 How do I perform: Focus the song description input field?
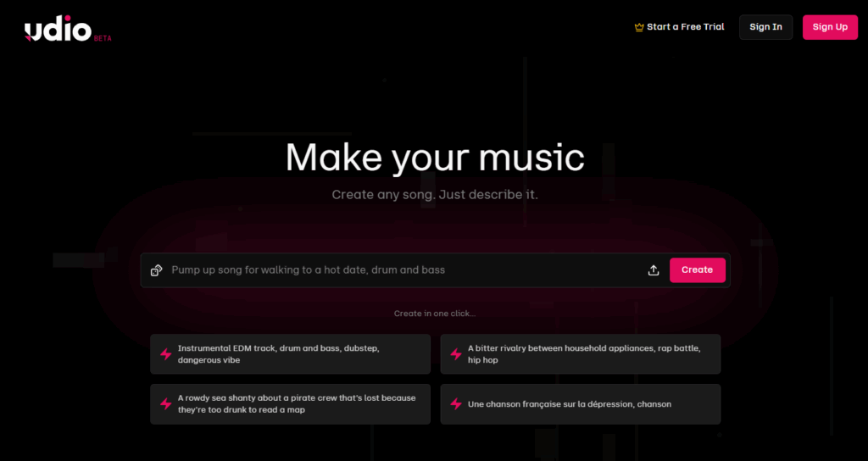coord(398,270)
